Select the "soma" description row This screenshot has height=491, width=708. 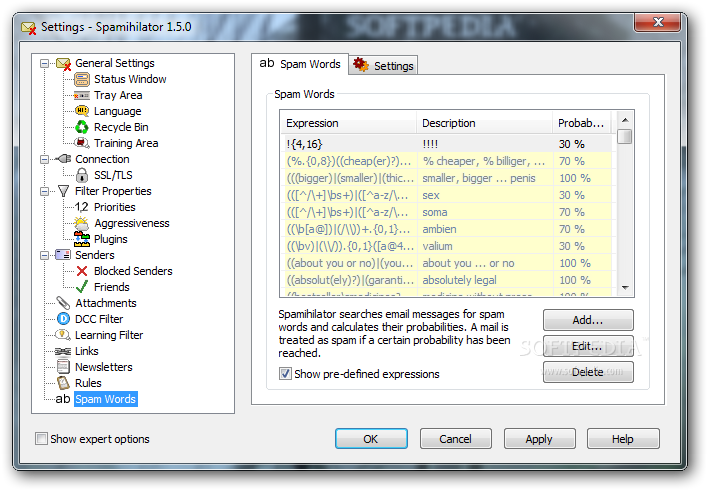[x=446, y=212]
